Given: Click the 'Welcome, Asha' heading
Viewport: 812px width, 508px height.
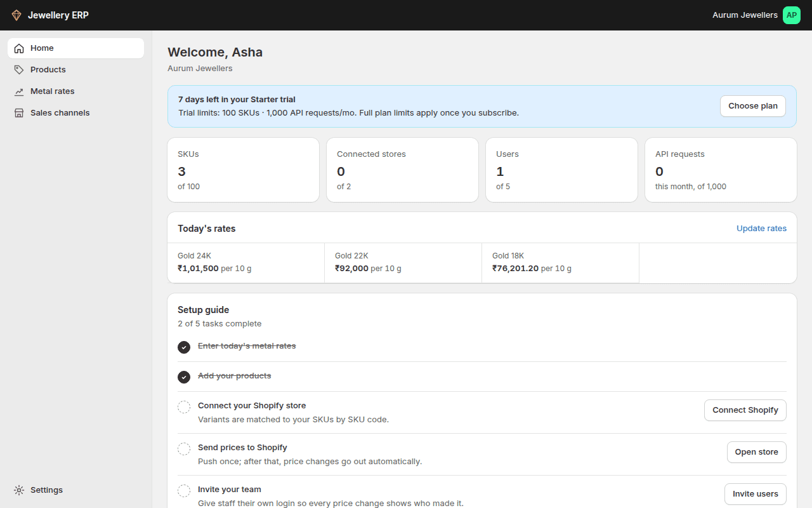Looking at the screenshot, I should coord(215,52).
